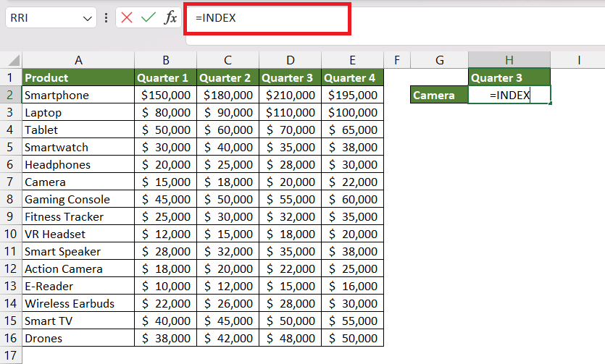Viewport: 605px width, 364px height.
Task: Select row 7 header
Action: (10, 182)
